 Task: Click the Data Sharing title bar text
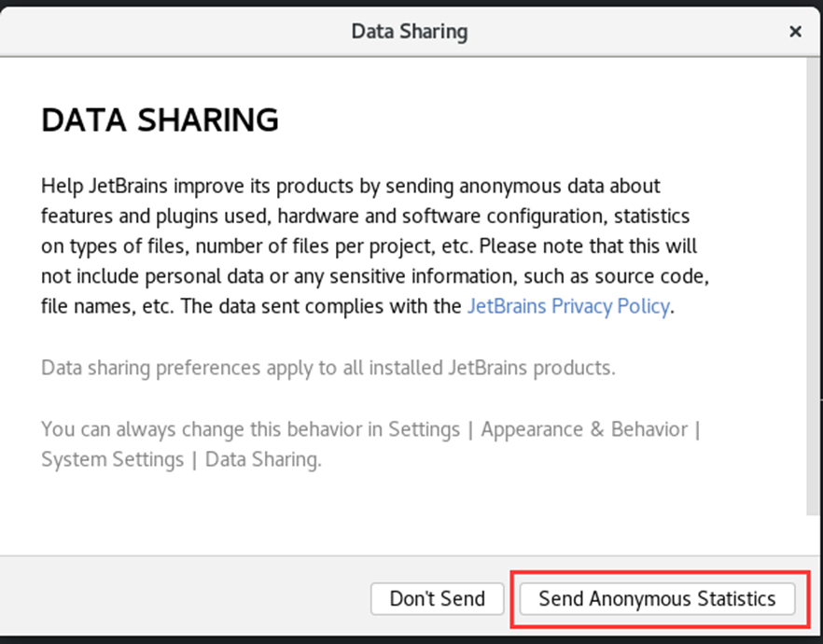(410, 32)
